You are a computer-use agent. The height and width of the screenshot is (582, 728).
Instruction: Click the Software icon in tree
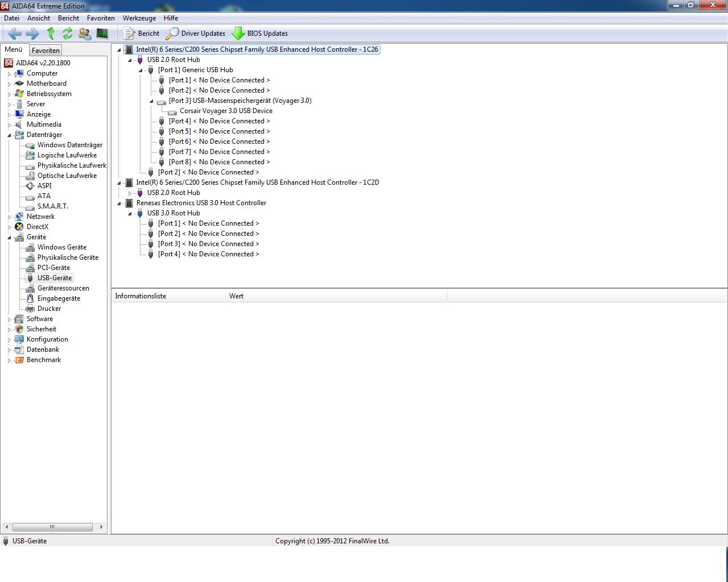click(19, 319)
